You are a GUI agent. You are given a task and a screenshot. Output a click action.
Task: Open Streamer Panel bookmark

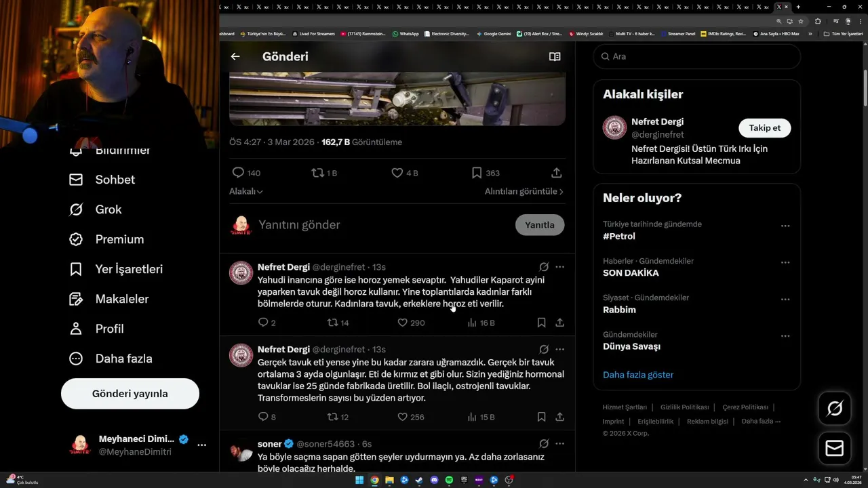pos(677,33)
